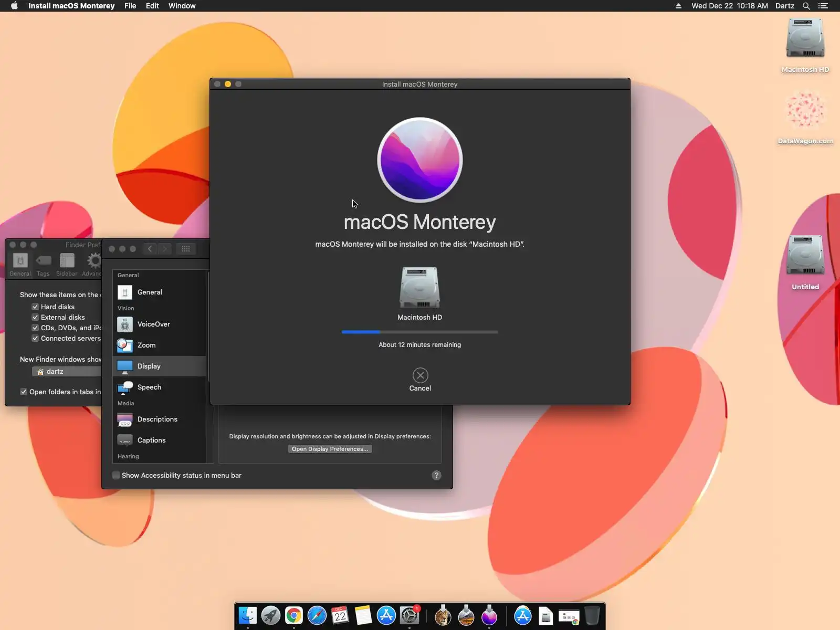
Task: Switch to Advanced tab in Finder Preferences
Action: click(92, 264)
